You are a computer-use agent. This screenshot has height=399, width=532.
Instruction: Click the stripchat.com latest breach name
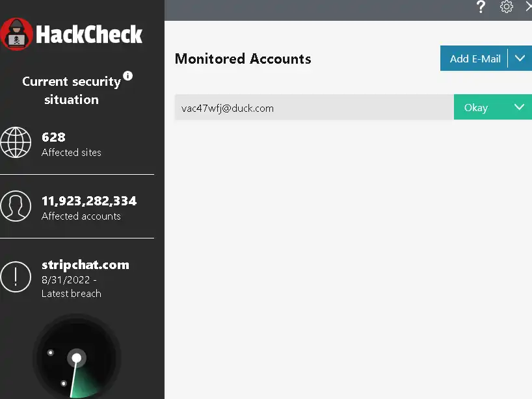[85, 264]
